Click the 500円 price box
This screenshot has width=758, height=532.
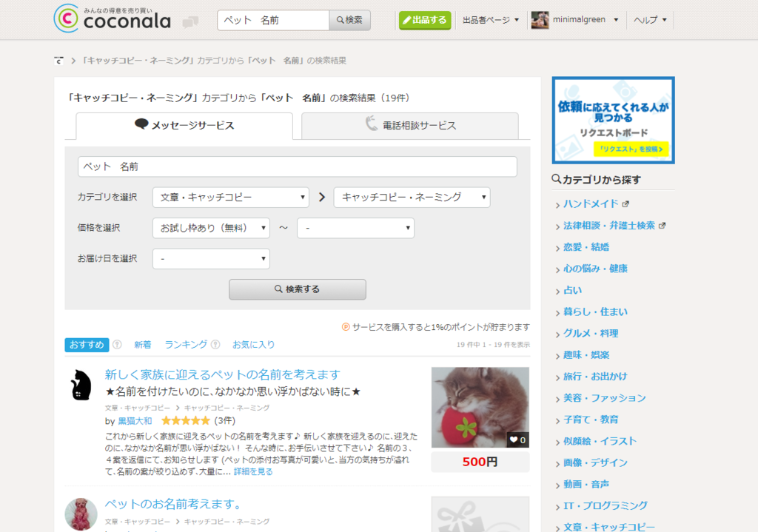480,462
